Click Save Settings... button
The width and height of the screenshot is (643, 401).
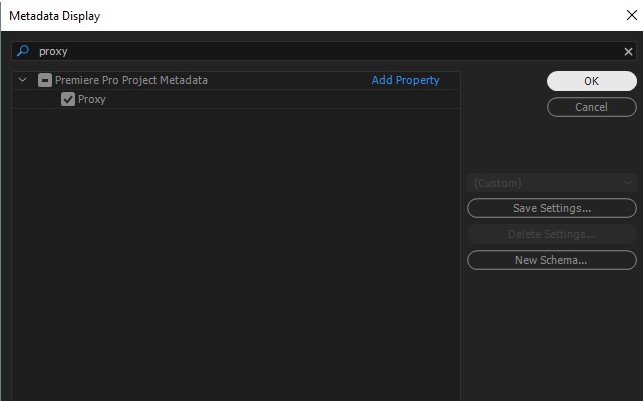point(551,208)
